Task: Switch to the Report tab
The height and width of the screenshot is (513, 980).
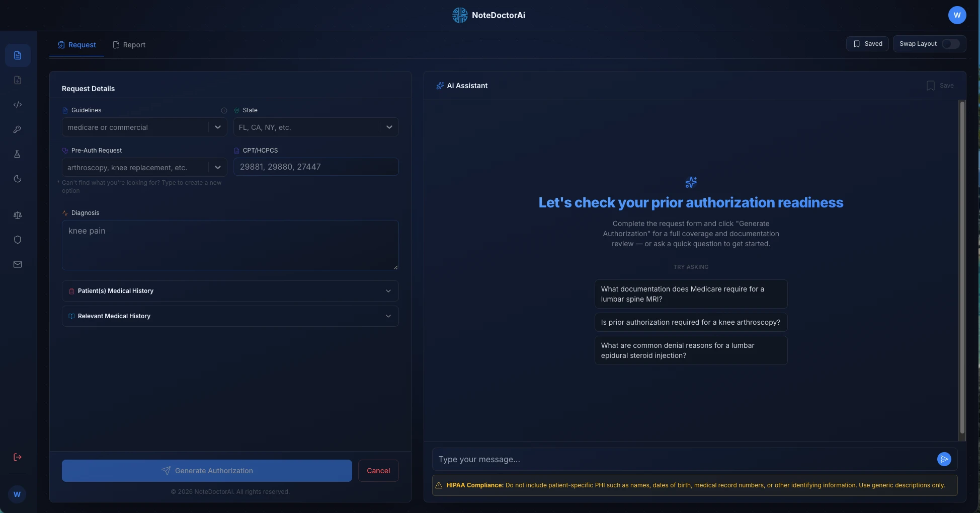Action: click(x=129, y=45)
